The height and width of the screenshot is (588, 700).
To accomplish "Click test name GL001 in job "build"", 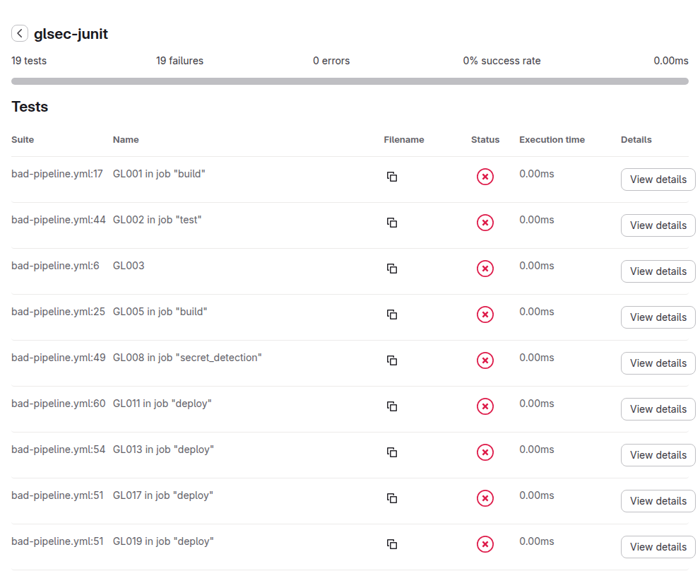I will (159, 174).
